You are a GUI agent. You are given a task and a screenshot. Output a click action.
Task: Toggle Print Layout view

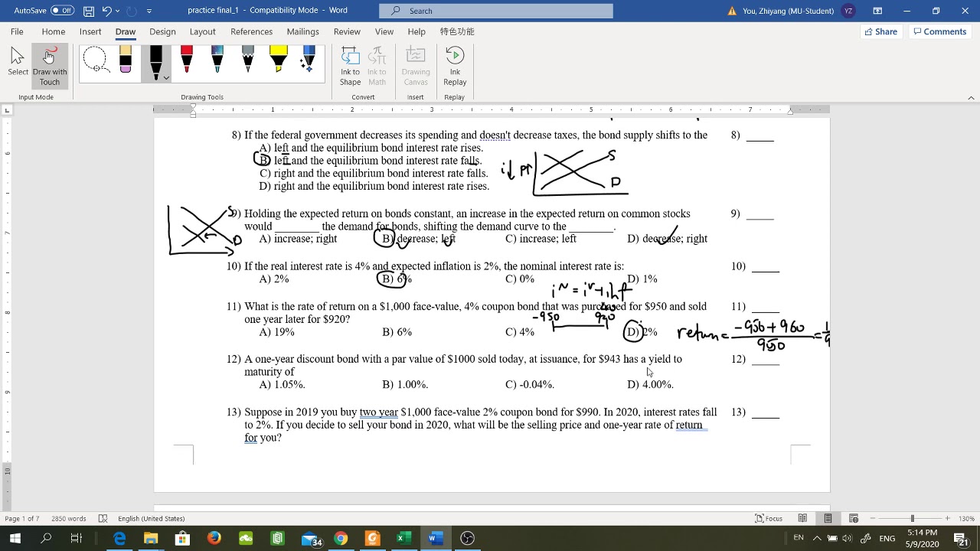(x=828, y=519)
